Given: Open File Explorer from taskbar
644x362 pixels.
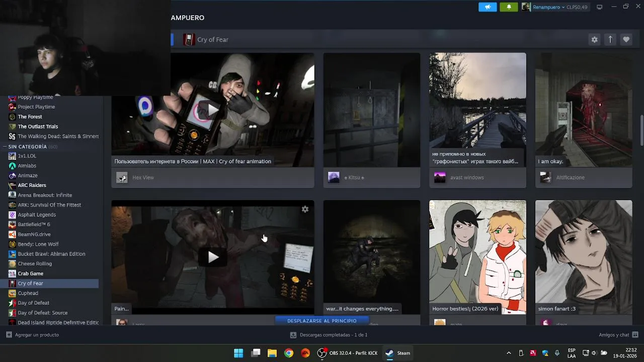Looking at the screenshot, I should coord(272,353).
